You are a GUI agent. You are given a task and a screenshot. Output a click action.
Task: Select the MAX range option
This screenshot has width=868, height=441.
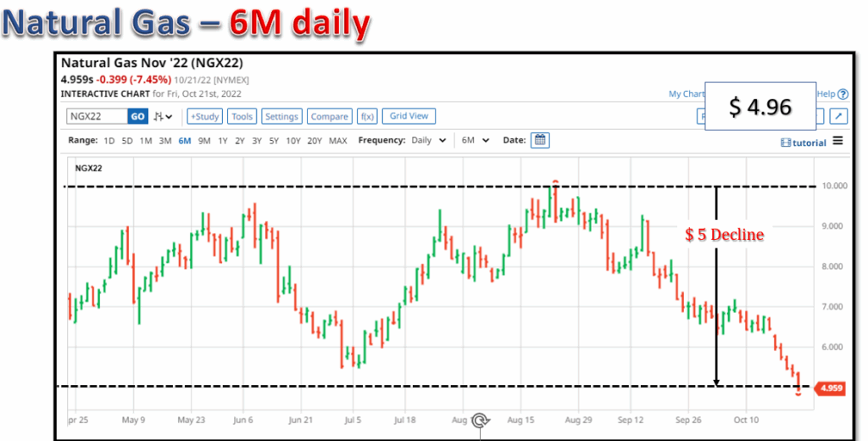point(337,140)
